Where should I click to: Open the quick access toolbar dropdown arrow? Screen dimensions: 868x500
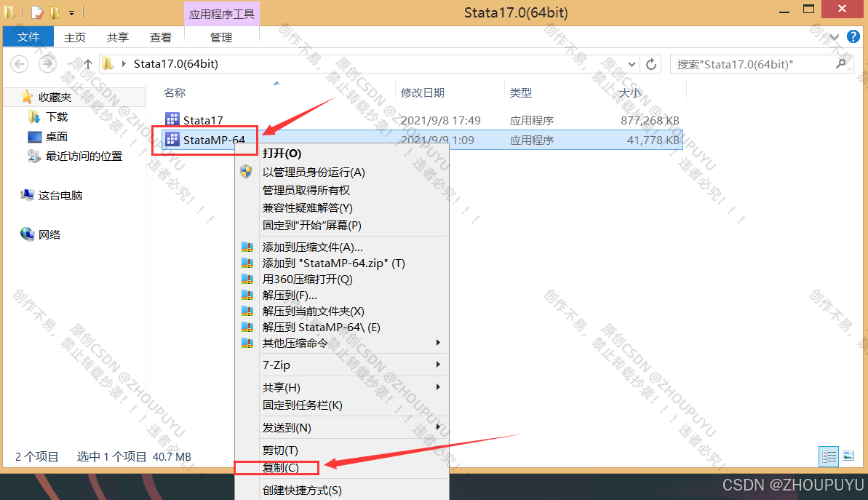pyautogui.click(x=71, y=12)
